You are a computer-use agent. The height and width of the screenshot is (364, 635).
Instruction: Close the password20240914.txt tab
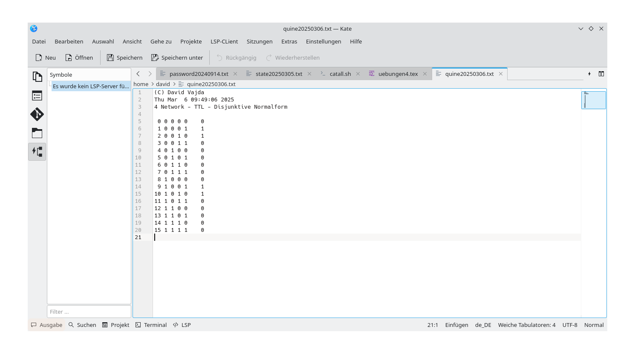(x=235, y=74)
